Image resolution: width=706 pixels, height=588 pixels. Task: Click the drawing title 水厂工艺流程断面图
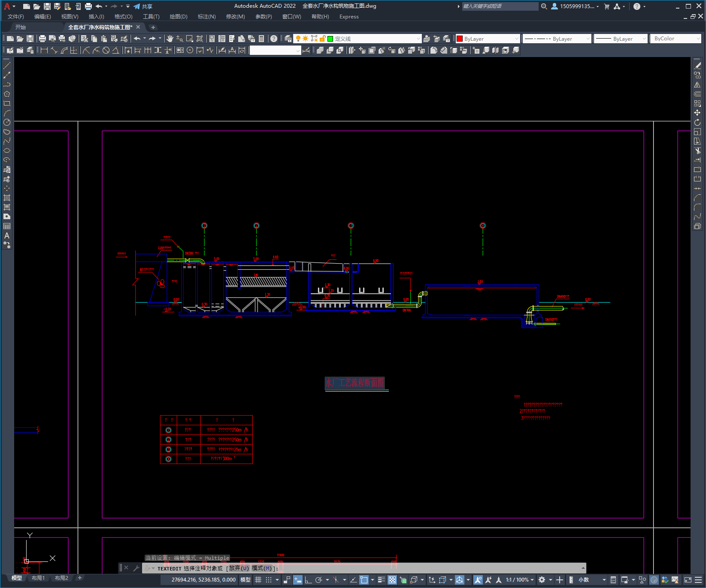(355, 383)
